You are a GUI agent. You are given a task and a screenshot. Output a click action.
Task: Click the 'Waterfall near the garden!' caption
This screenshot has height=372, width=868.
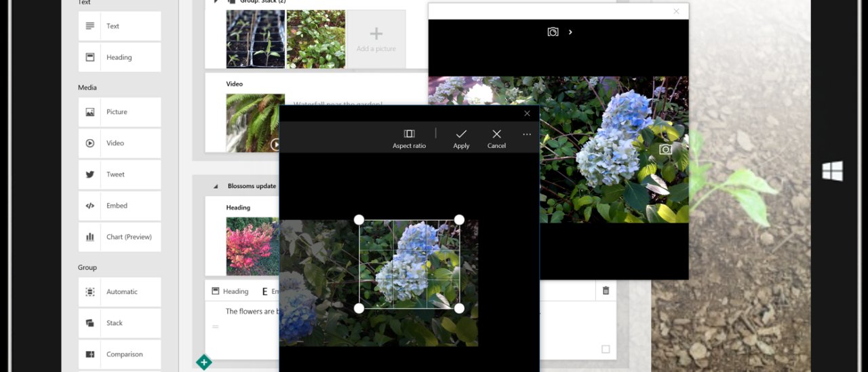(x=338, y=103)
